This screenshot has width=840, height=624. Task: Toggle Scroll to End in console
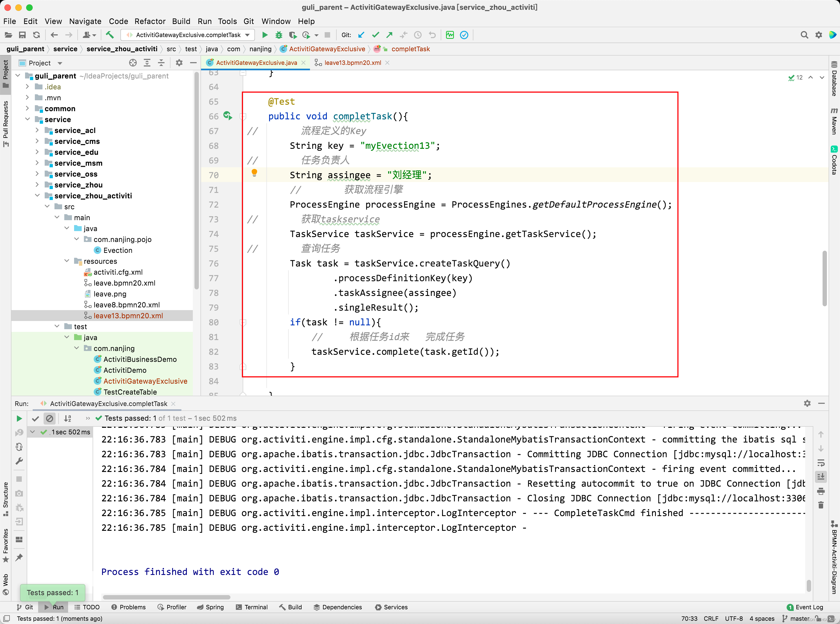click(821, 477)
